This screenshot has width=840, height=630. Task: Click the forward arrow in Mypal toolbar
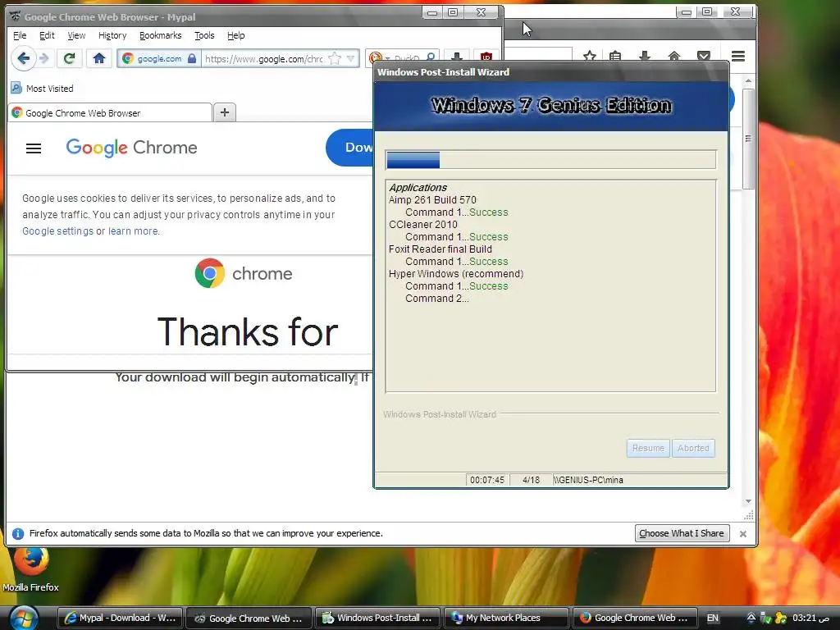(44, 58)
